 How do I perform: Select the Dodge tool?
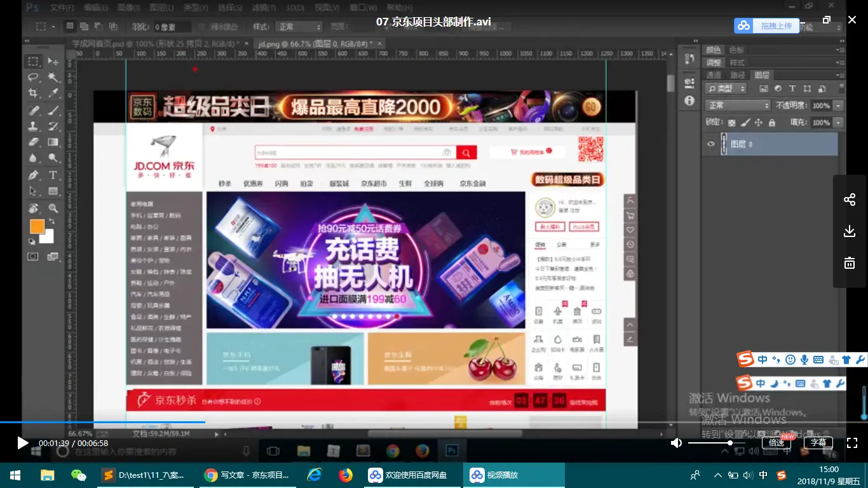[53, 158]
